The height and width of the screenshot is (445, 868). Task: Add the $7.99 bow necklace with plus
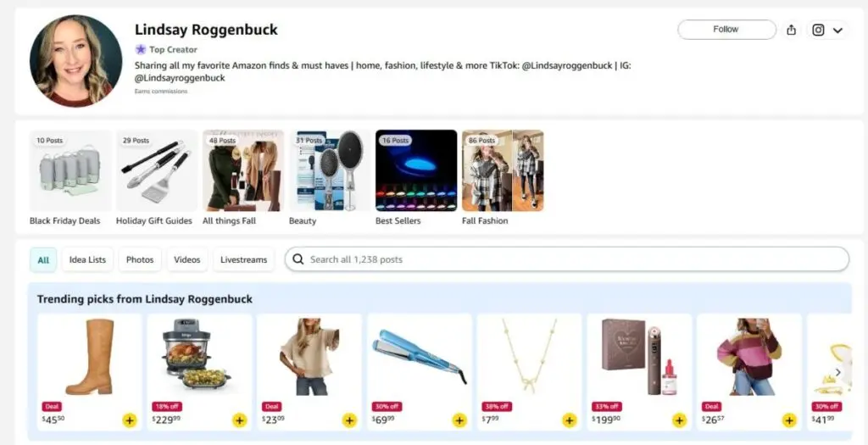coord(569,420)
